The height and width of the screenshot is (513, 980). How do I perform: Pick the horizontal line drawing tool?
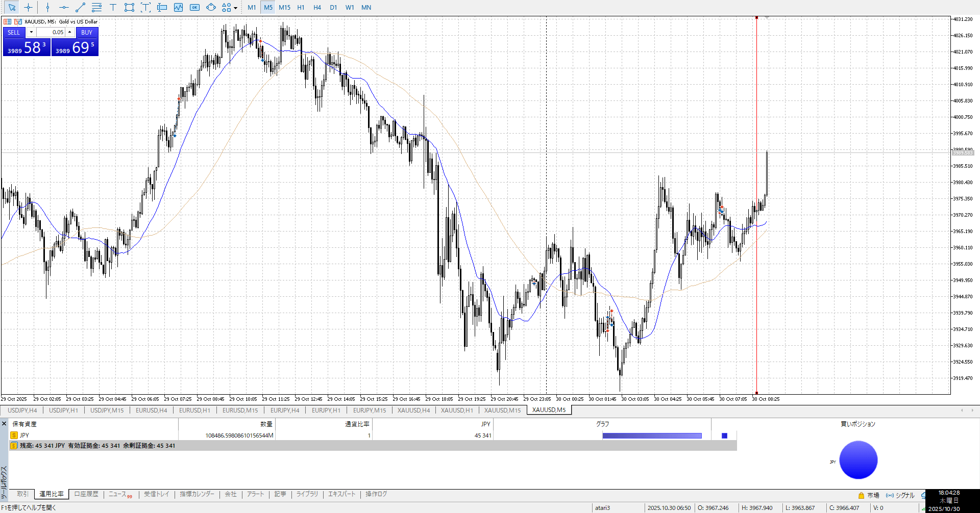tap(64, 7)
